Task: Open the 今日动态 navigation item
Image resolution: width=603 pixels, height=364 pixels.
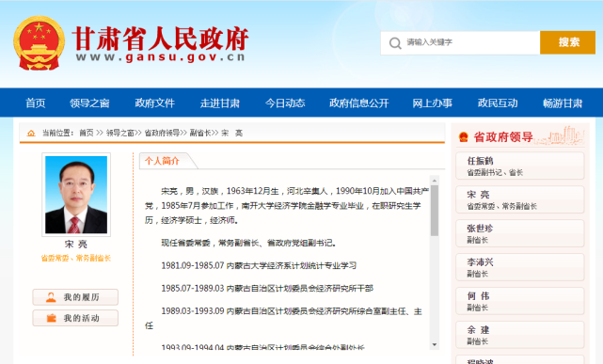Action: tap(285, 103)
